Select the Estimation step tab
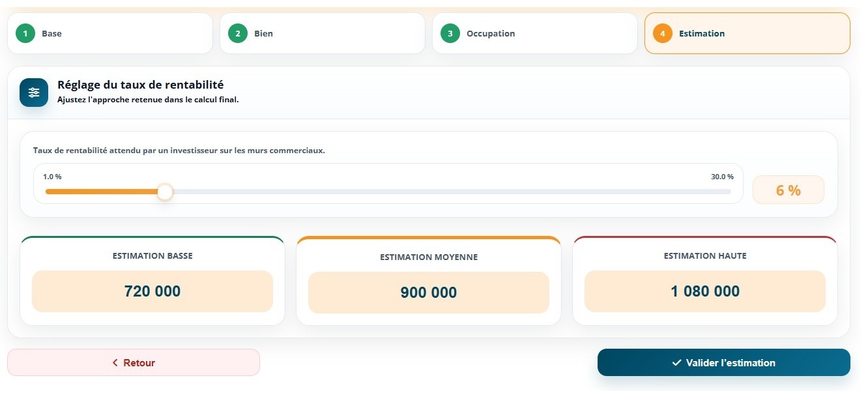 point(747,33)
